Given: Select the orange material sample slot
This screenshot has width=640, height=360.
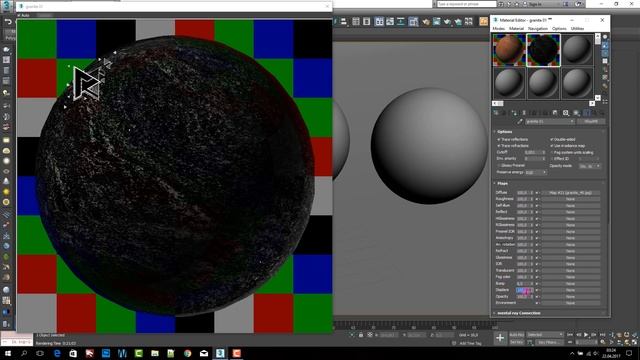Looking at the screenshot, I should [x=509, y=50].
